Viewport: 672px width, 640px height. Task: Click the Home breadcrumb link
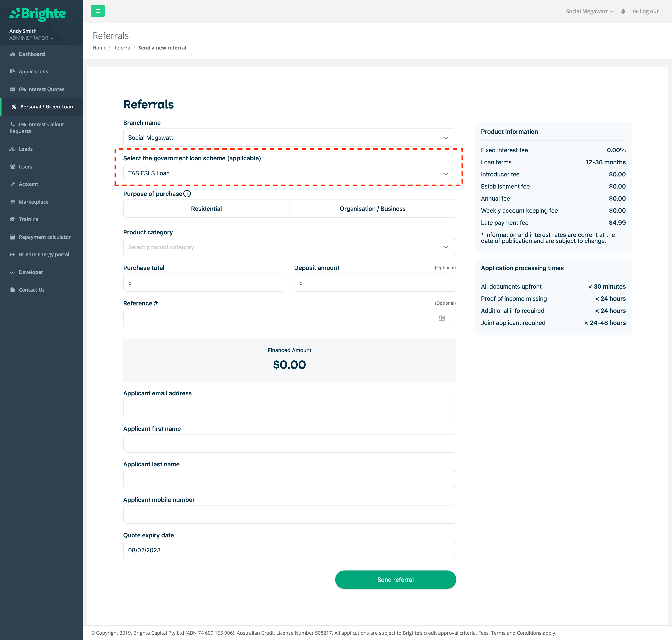[99, 48]
